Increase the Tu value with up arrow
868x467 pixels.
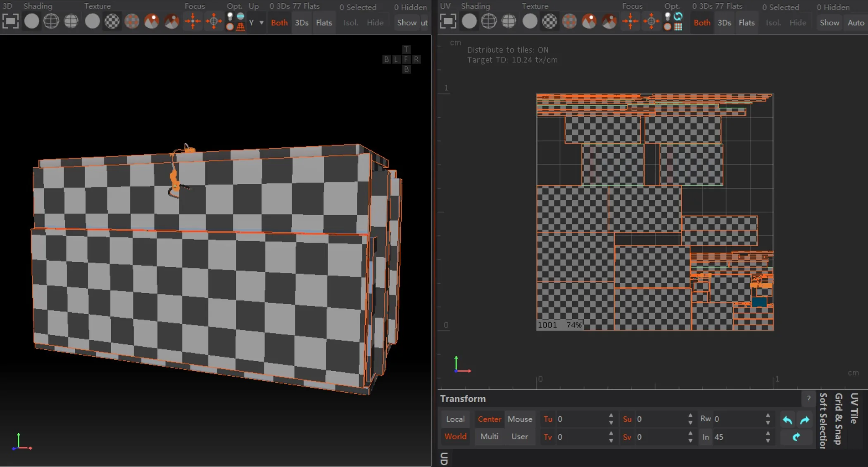click(x=611, y=415)
